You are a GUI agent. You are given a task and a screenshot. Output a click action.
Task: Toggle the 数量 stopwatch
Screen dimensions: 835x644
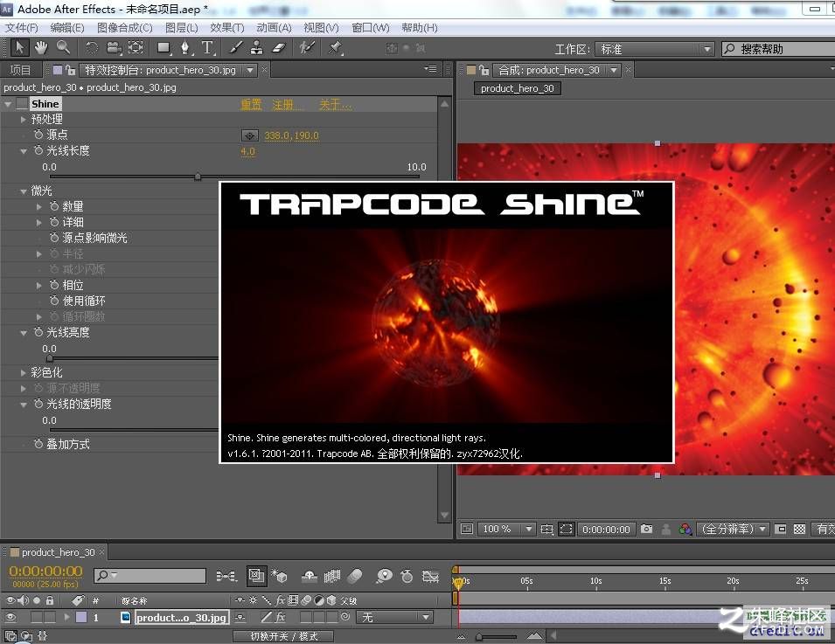tap(54, 206)
